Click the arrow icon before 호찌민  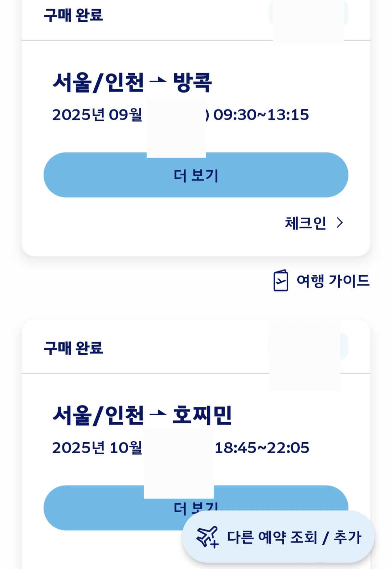(x=158, y=414)
